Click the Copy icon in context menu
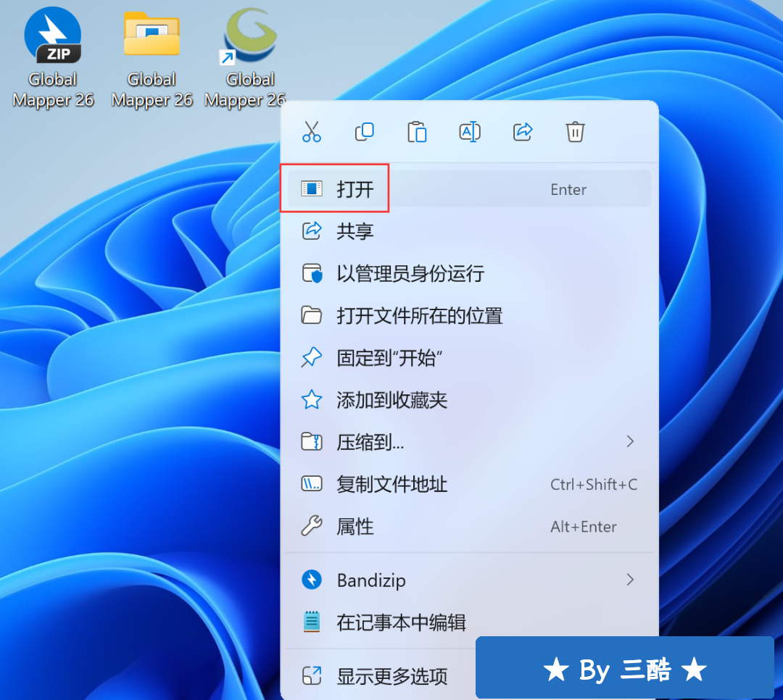783x700 pixels. 364,132
